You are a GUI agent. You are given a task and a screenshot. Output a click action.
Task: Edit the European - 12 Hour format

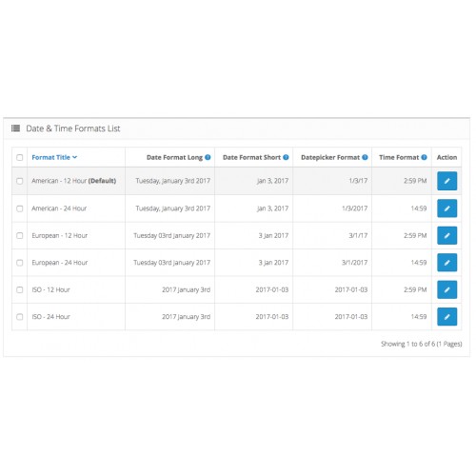(446, 235)
